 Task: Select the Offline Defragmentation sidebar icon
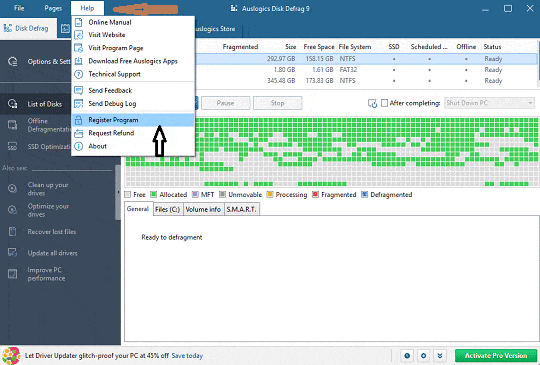tap(12, 125)
